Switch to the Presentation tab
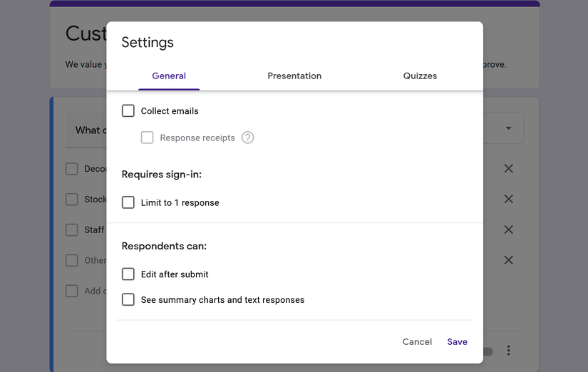Screen dimensions: 588x372 [294, 76]
